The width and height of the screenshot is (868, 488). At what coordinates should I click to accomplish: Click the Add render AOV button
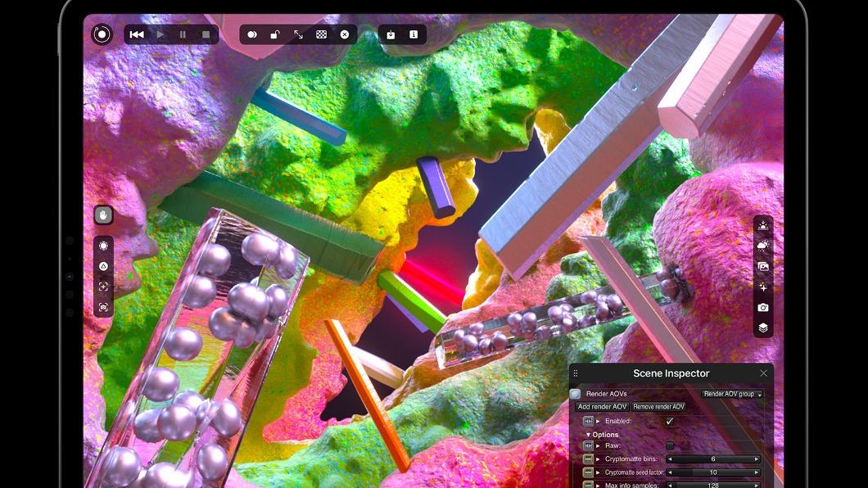point(603,407)
